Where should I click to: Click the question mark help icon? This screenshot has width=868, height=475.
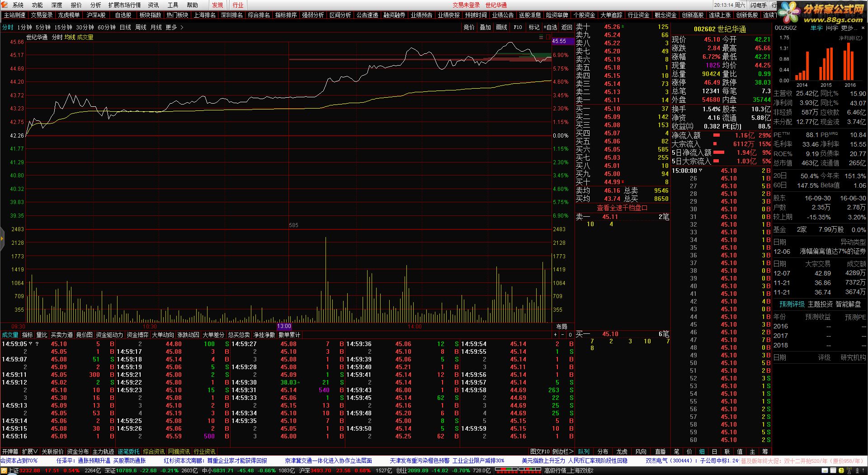point(37,344)
